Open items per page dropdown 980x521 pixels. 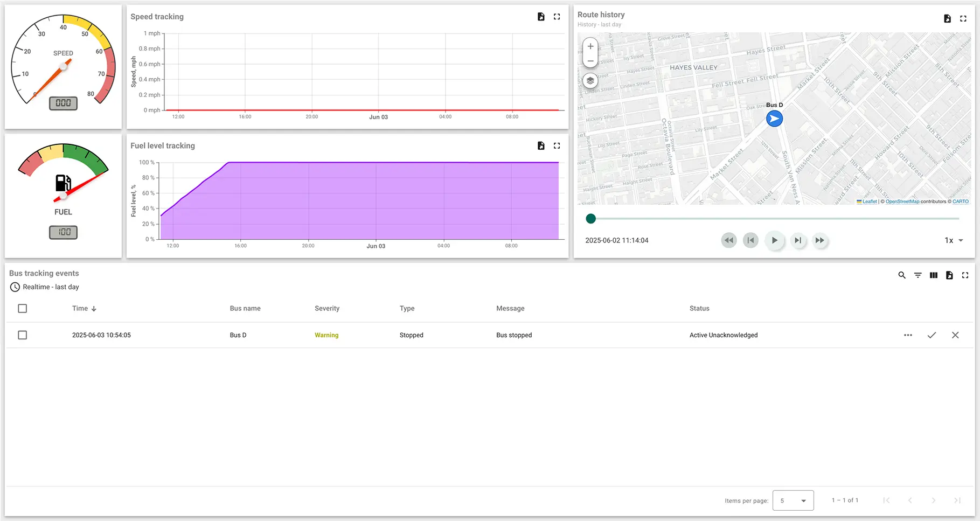(793, 501)
